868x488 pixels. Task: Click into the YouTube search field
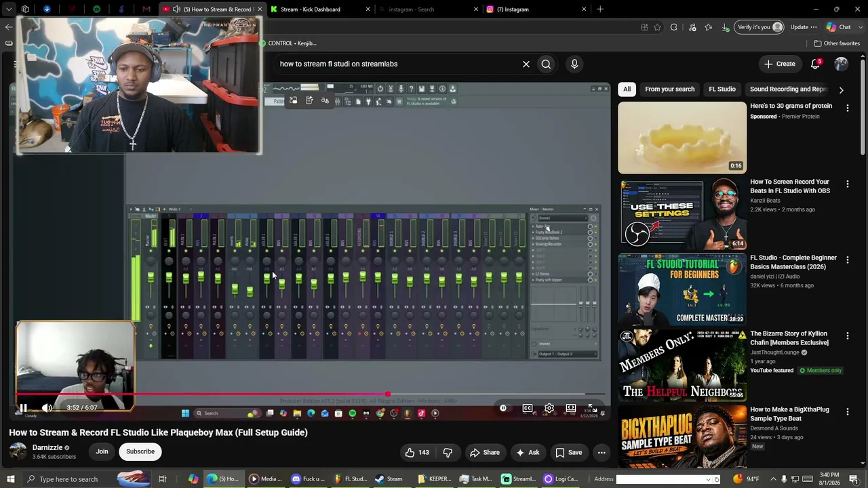[x=398, y=64]
